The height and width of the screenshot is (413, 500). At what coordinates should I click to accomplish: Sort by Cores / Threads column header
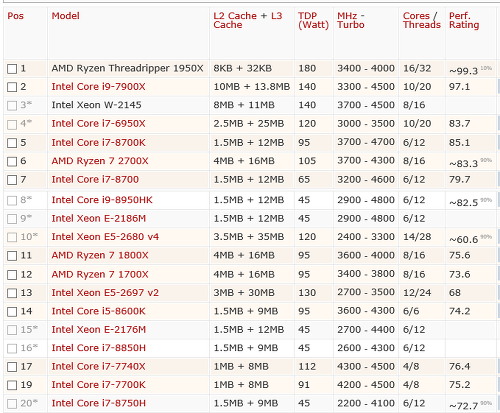pos(422,20)
